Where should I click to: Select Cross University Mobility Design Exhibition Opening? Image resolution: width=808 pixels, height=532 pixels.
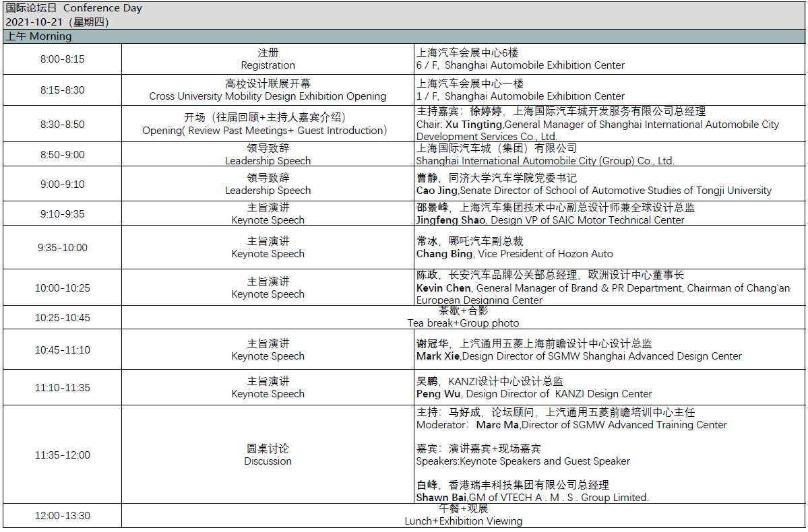268,96
